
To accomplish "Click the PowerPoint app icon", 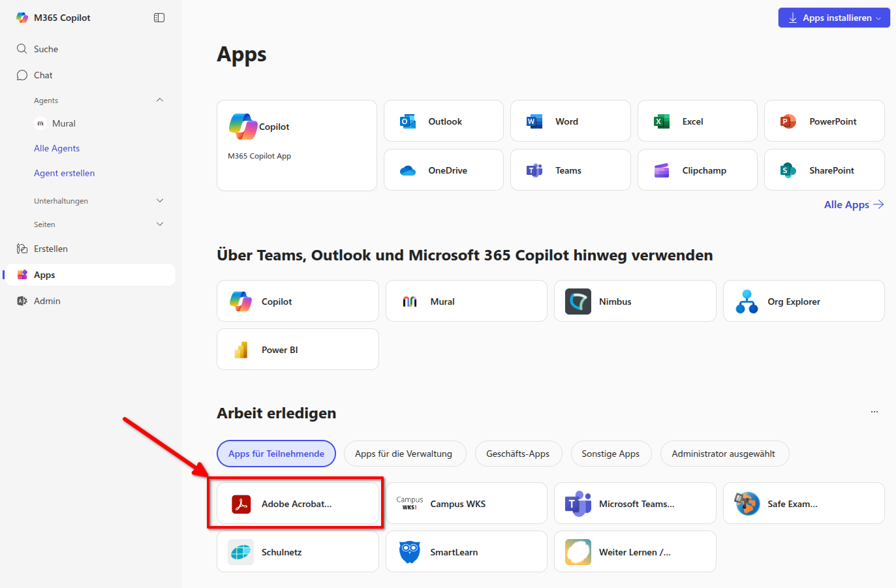I will [788, 121].
